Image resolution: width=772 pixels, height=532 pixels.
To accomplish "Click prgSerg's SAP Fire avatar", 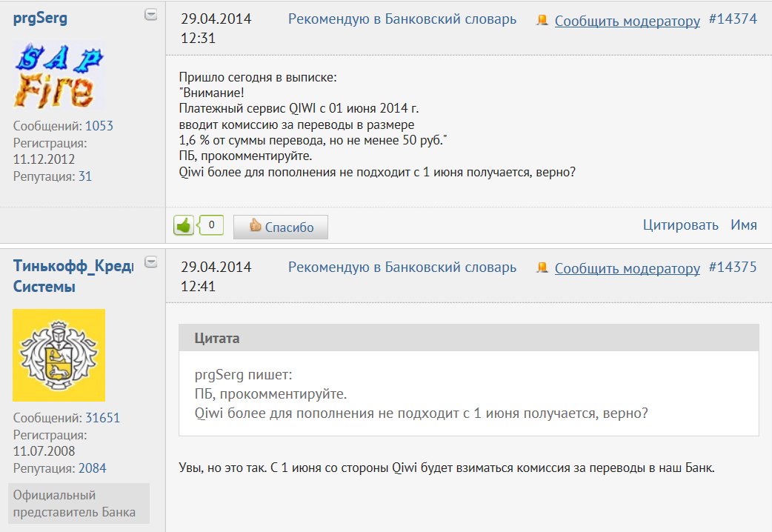I will click(59, 76).
